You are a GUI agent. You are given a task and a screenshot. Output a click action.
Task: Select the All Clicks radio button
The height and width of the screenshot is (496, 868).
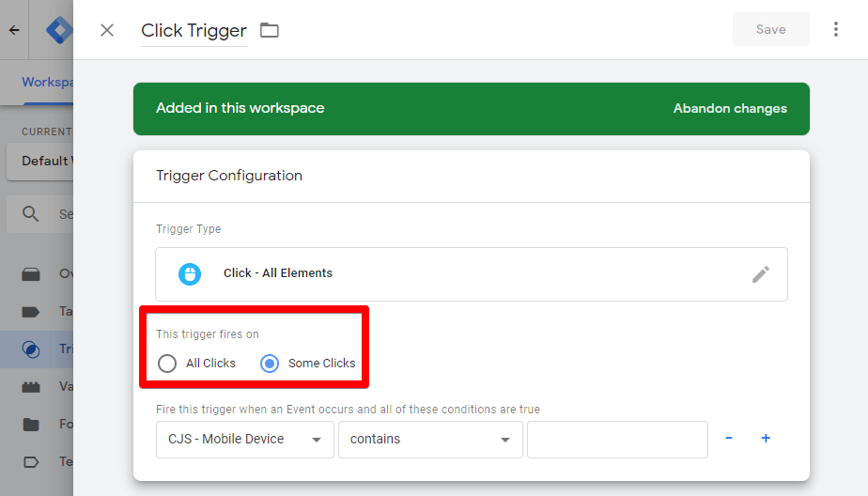click(x=167, y=364)
